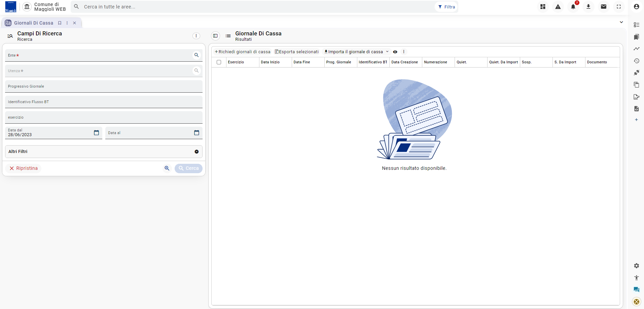Bookmark the Giornali Di Cassa tab
The height and width of the screenshot is (309, 644).
pyautogui.click(x=60, y=23)
